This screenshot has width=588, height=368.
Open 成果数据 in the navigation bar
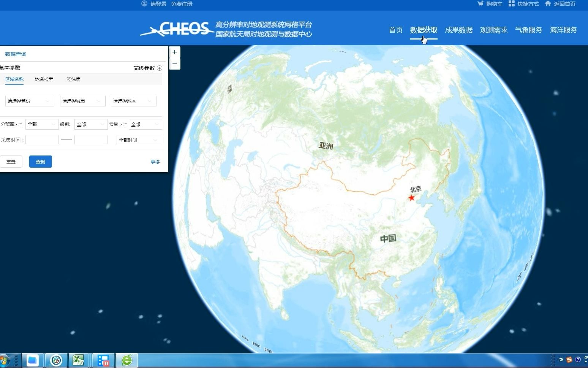click(459, 30)
